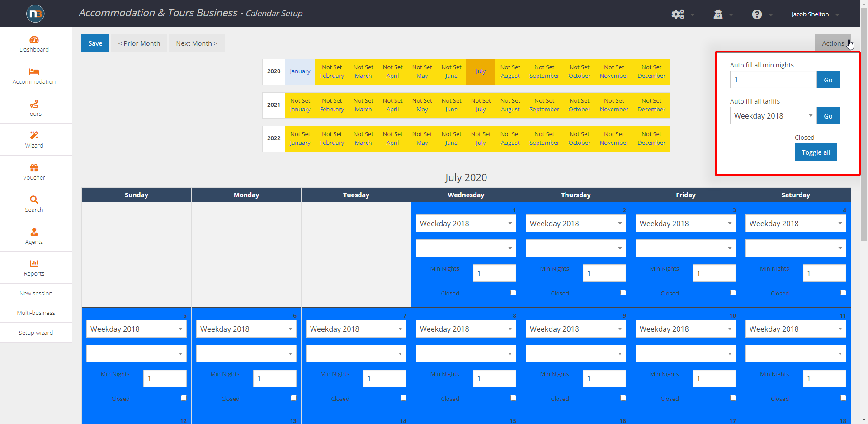Open Setup wizard menu item
This screenshot has height=424, width=868.
36,333
